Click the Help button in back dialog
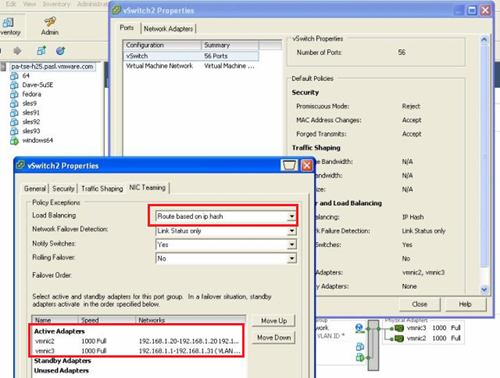Screen dimensions: 500x378 pyautogui.click(x=465, y=304)
